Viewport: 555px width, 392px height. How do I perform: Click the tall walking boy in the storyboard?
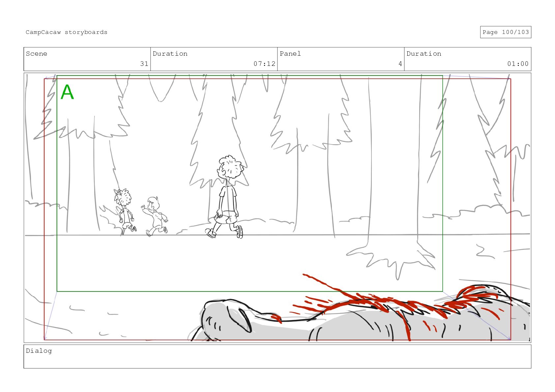[227, 197]
